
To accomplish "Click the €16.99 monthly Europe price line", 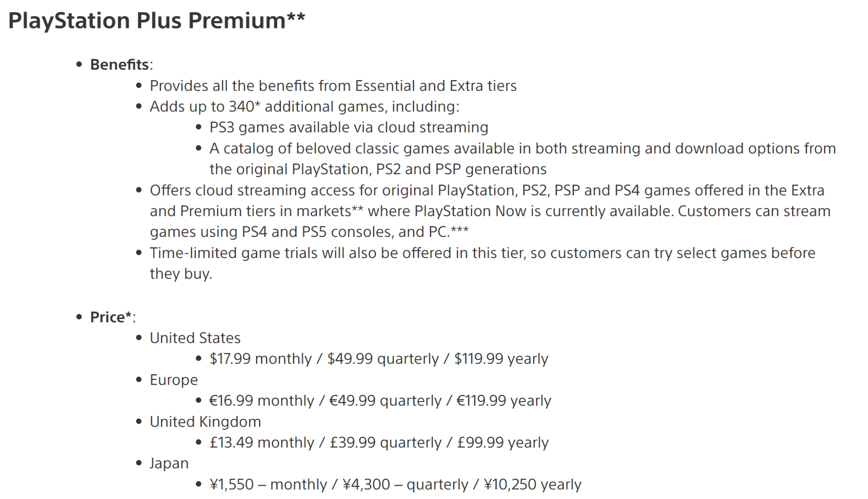I will click(380, 400).
